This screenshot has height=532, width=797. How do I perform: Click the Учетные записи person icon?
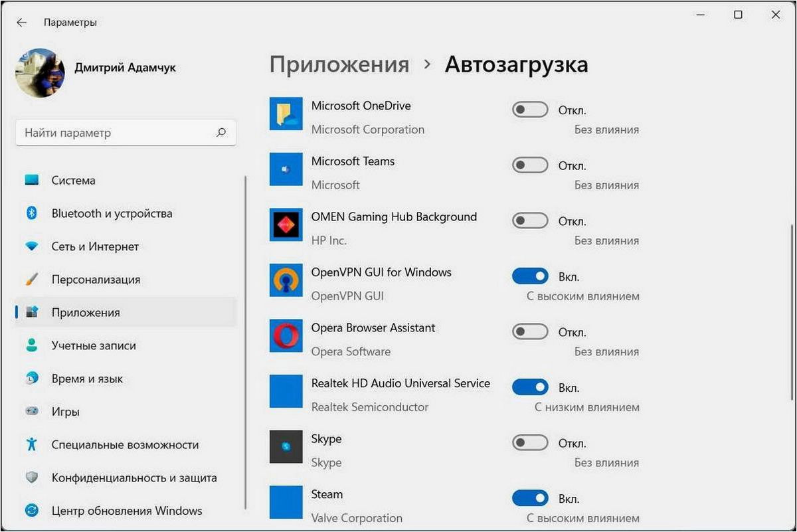31,345
